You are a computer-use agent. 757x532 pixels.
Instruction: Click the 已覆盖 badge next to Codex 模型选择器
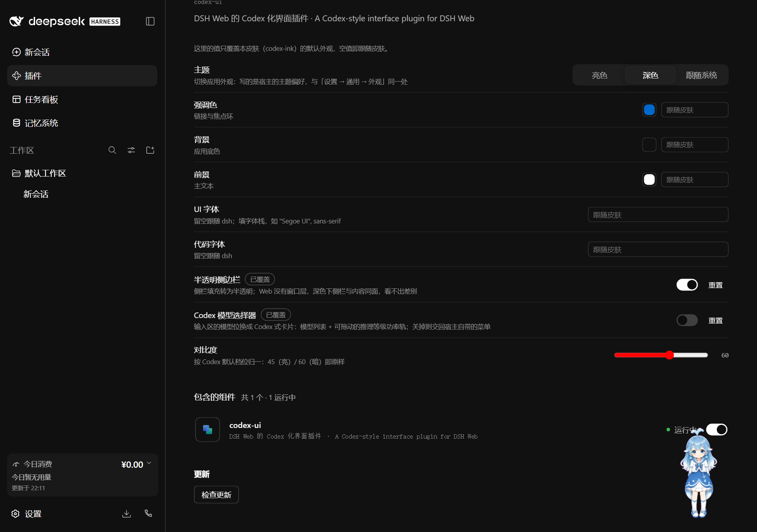click(276, 315)
